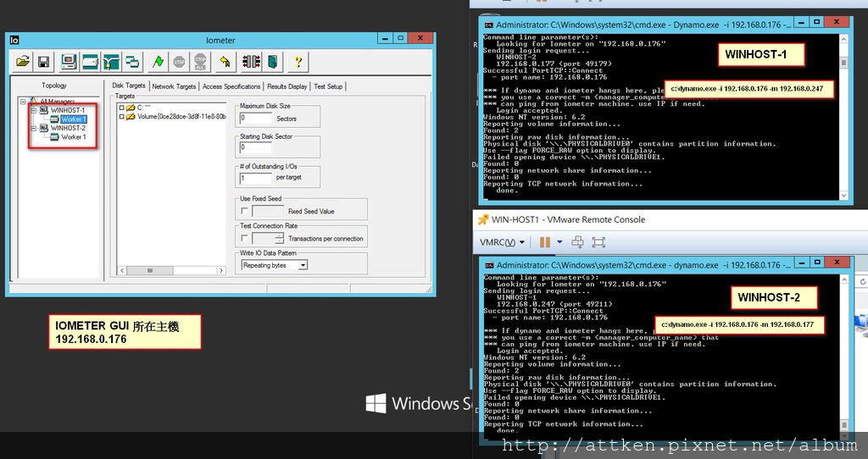Screen dimensions: 868x459
Task: Enter full screen in VMware Remote Console
Action: tap(598, 242)
